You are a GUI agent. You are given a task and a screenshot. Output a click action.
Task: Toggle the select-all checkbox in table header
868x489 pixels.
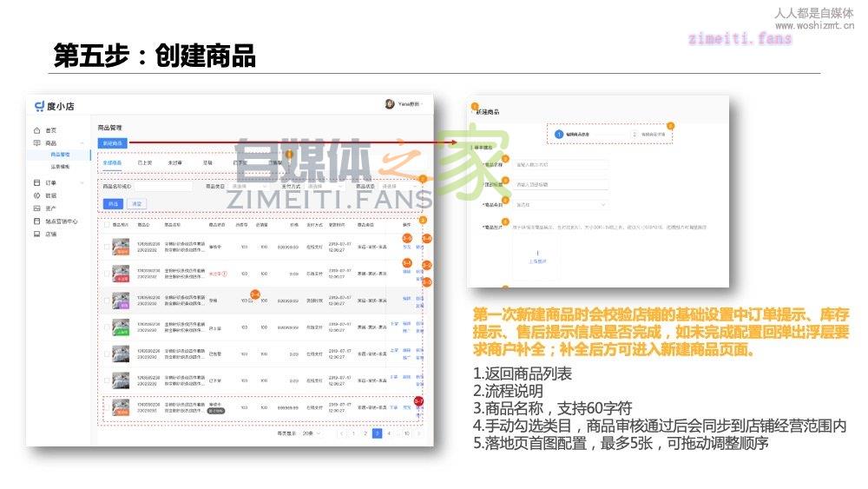(107, 224)
